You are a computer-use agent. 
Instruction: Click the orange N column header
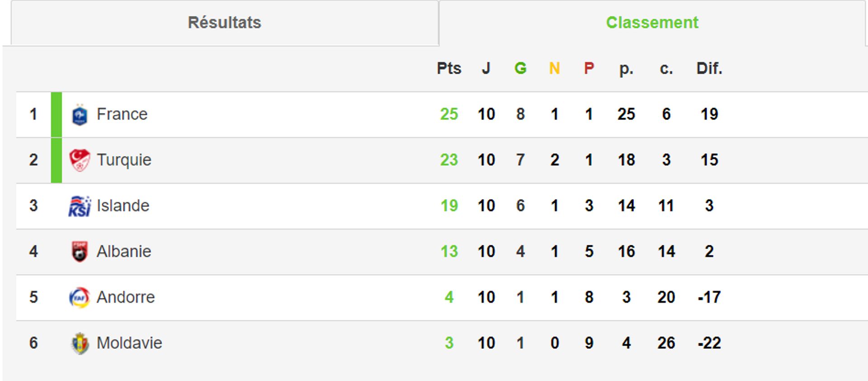pos(555,68)
